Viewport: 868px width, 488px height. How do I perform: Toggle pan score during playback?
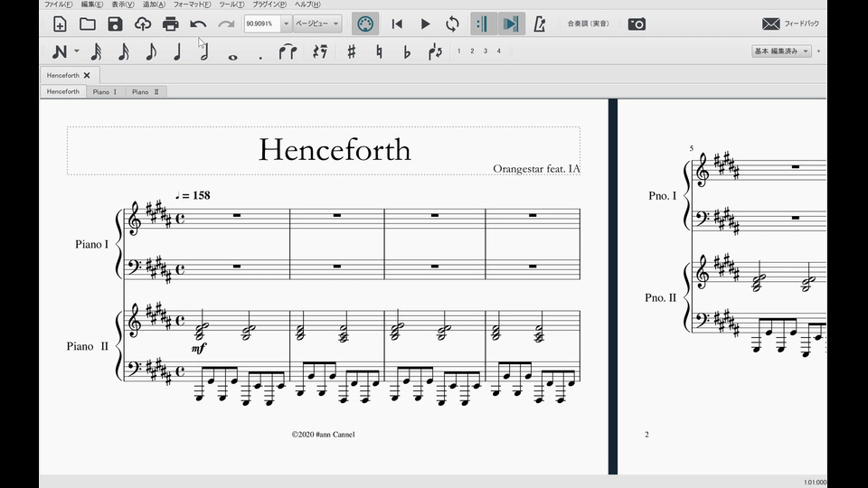pyautogui.click(x=511, y=23)
